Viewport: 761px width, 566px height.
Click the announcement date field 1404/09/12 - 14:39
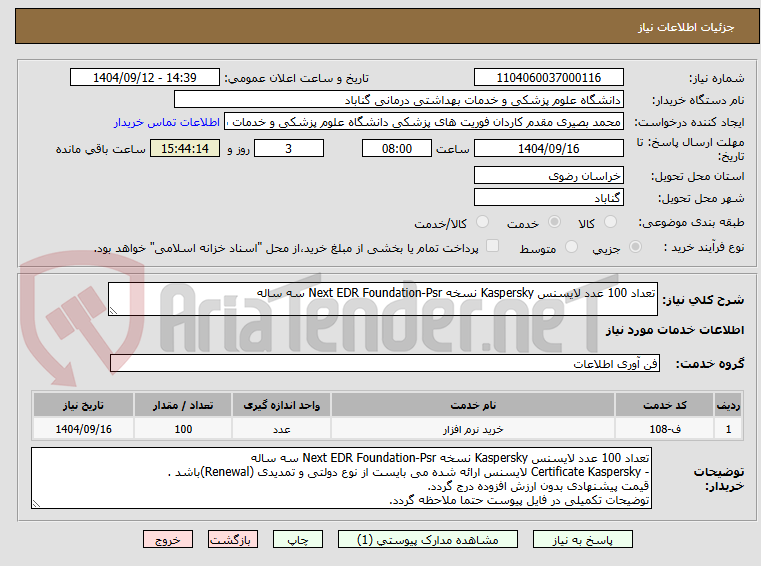tap(145, 77)
